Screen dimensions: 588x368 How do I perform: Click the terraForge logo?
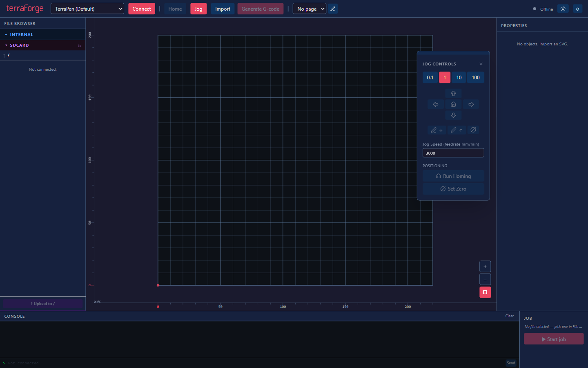[x=25, y=9]
